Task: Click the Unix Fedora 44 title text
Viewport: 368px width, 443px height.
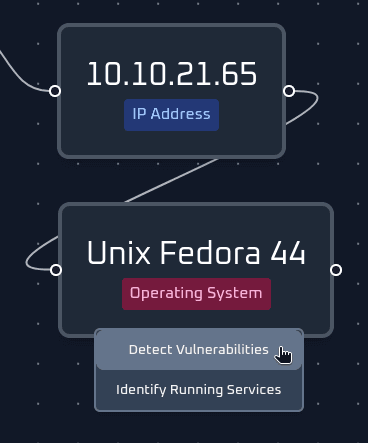Action: tap(196, 253)
